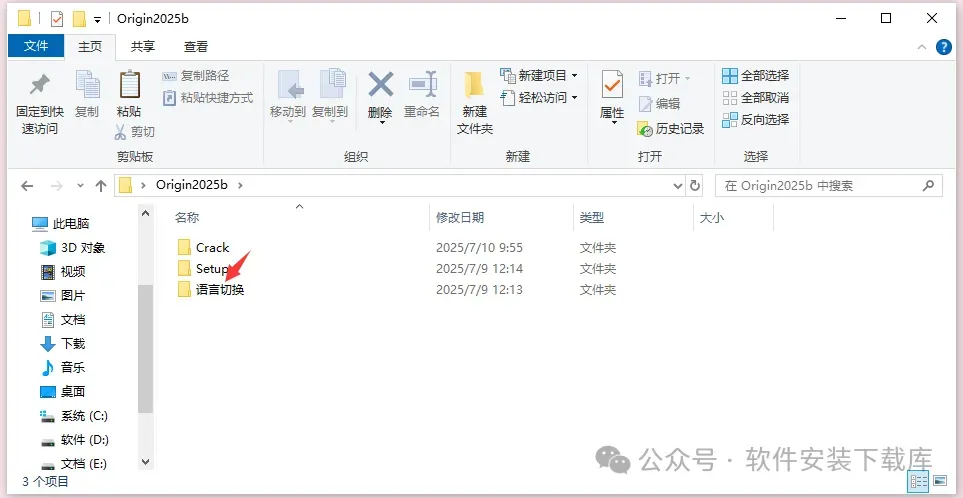Click navigation pane scroll-up arrow
The image size is (963, 498).
click(146, 214)
